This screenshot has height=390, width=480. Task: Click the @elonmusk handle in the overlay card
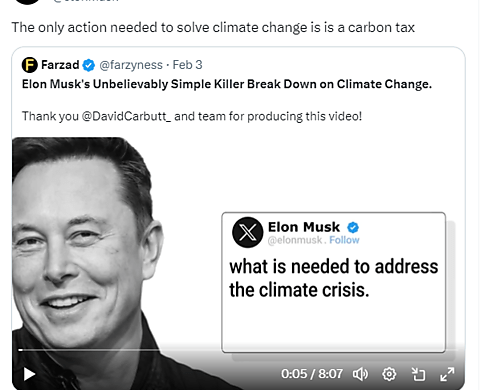tap(295, 240)
